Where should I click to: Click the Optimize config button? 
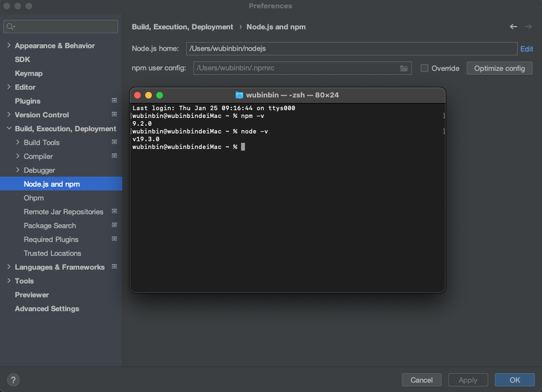(x=499, y=68)
